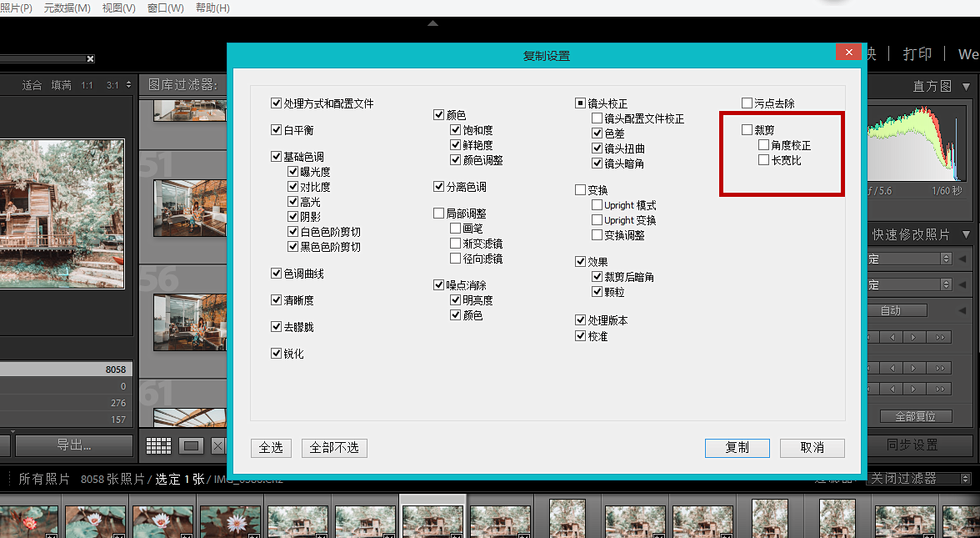Uncheck the 白平衡 checkbox

276,130
